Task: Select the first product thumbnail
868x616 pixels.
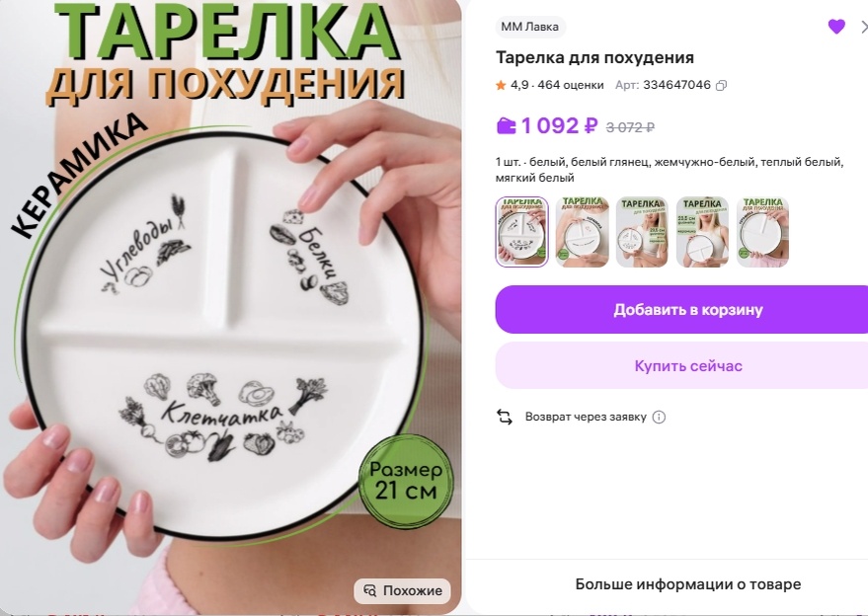Action: pos(522,232)
